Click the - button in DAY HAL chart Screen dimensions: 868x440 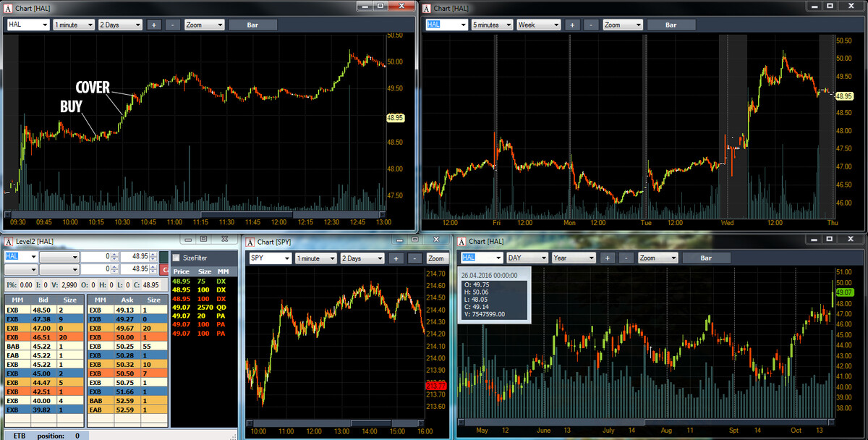point(627,258)
